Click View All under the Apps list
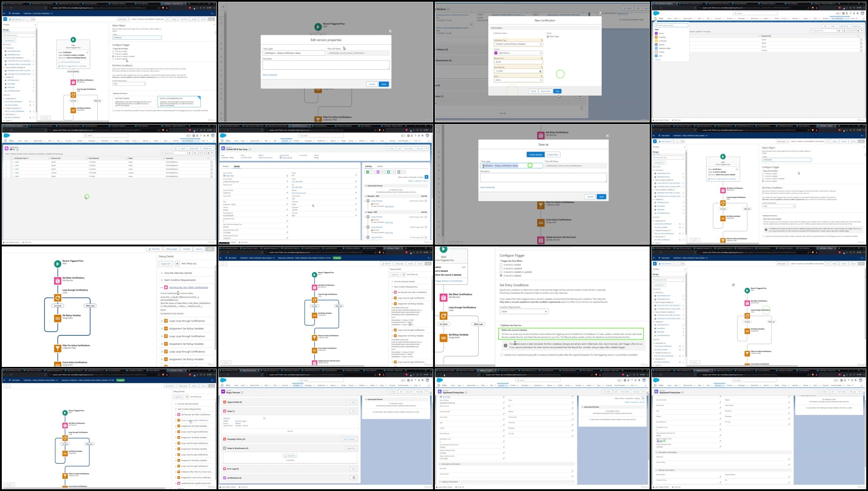 tap(658, 60)
